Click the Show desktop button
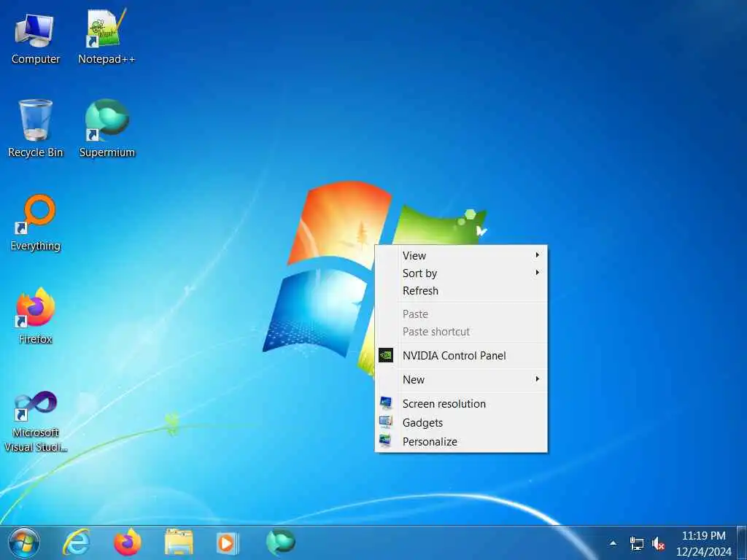Image resolution: width=747 pixels, height=560 pixels. (x=742, y=542)
